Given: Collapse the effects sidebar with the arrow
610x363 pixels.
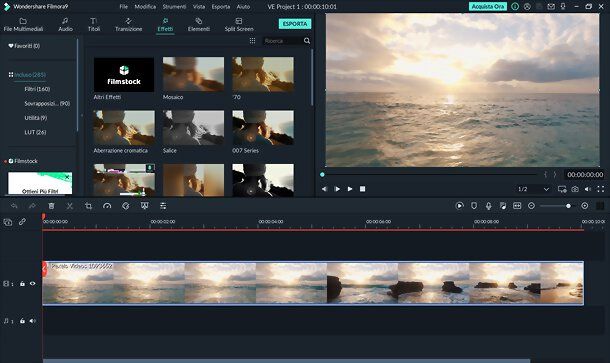Looking at the screenshot, I should (82, 115).
